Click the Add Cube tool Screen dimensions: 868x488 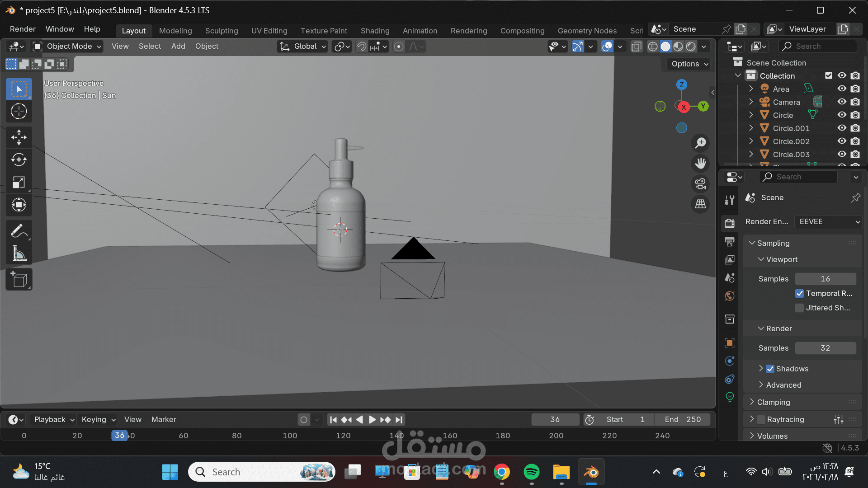tap(19, 280)
